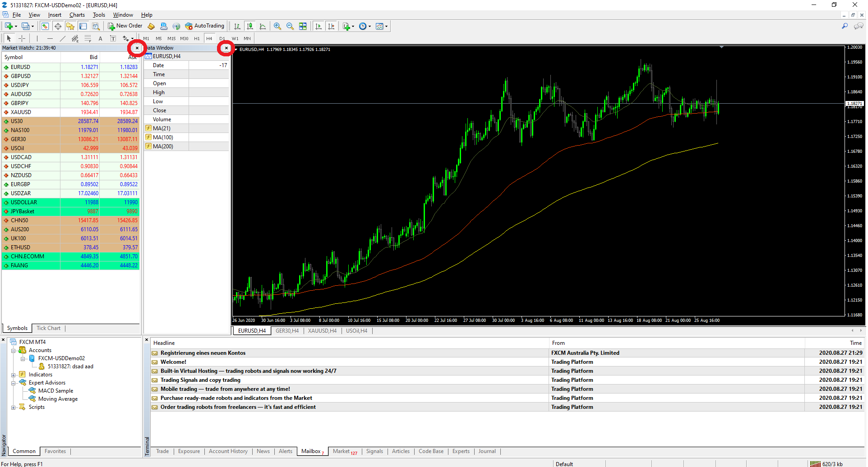The height and width of the screenshot is (467, 868).
Task: Expand the Scripts tree node
Action: pos(14,407)
